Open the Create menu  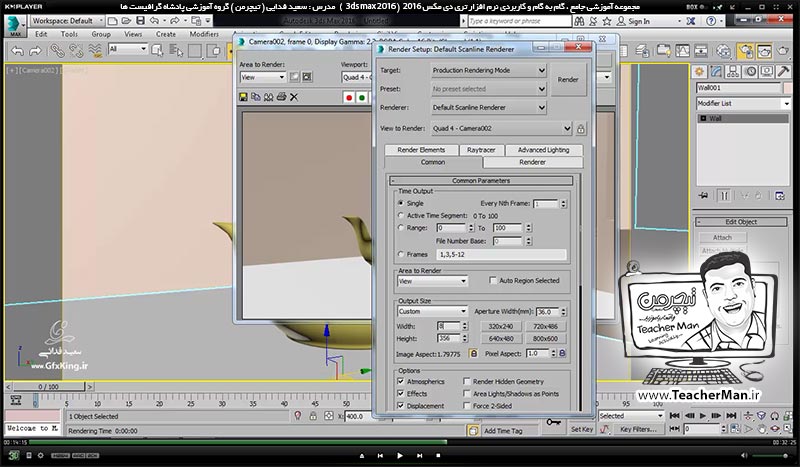(x=165, y=34)
